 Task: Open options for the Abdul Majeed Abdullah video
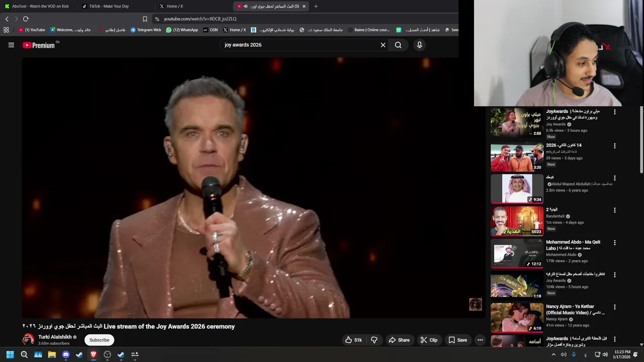pos(614,178)
